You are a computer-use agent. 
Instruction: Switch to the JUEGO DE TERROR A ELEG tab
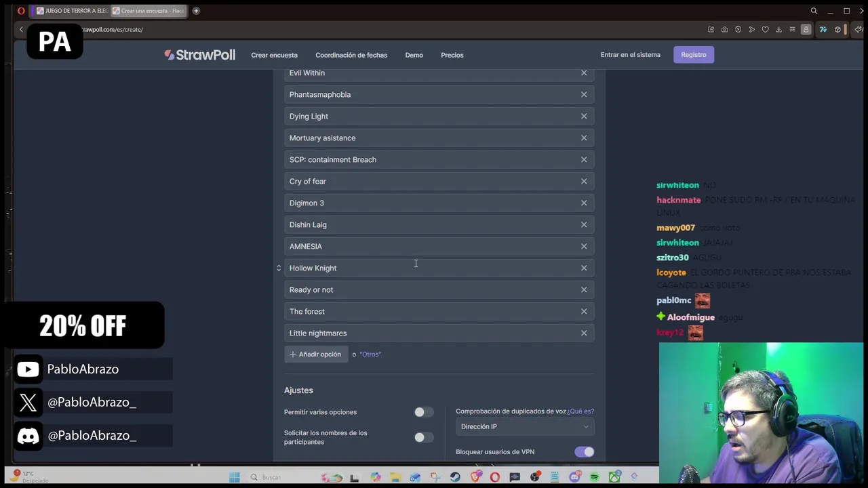click(72, 11)
